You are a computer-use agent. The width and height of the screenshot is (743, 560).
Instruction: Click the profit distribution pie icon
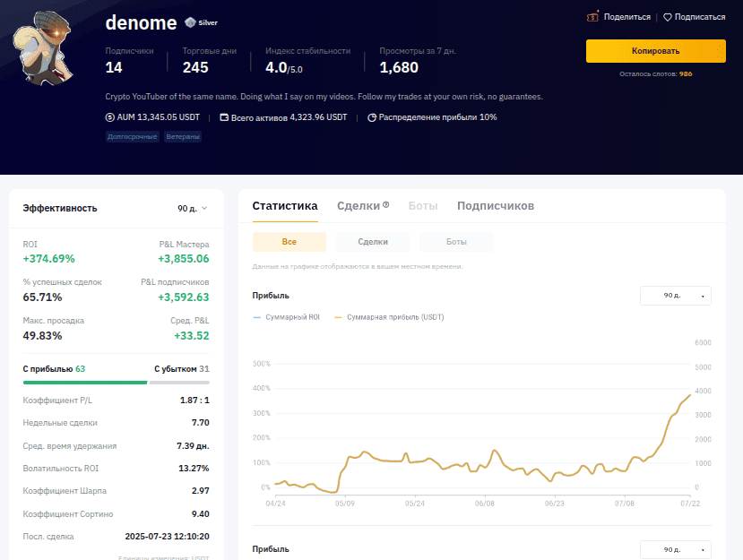[x=372, y=117]
